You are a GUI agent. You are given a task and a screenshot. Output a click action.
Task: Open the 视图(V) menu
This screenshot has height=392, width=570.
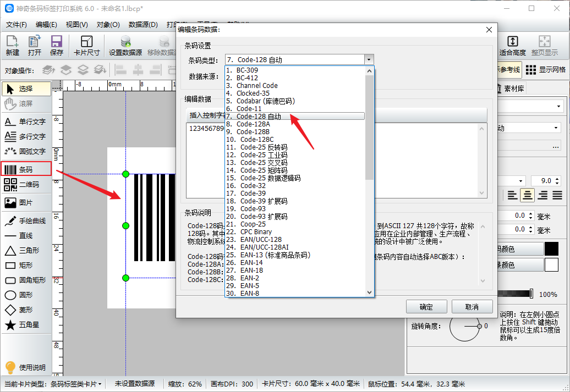[x=76, y=25]
